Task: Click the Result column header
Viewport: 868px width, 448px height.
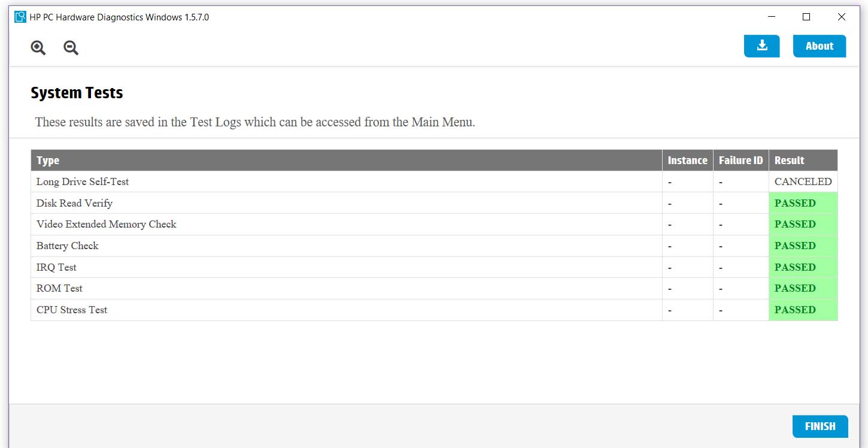Action: click(789, 161)
